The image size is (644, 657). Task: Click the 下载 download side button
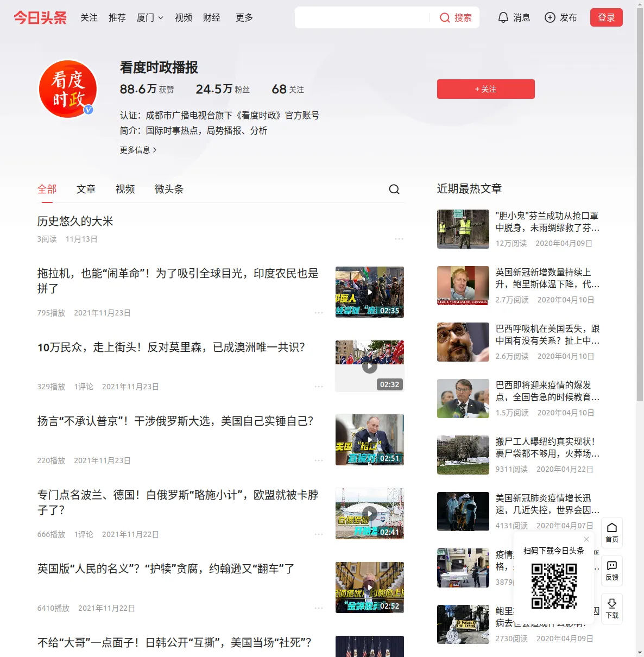click(612, 609)
